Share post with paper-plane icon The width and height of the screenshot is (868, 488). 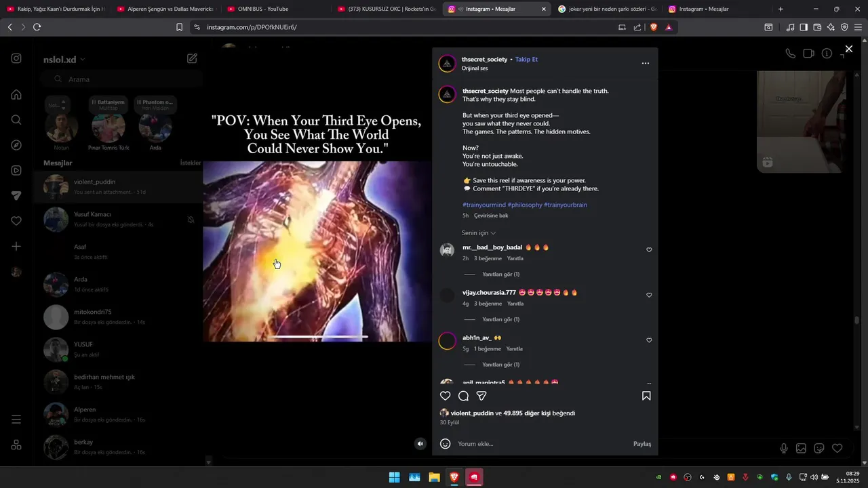click(481, 396)
